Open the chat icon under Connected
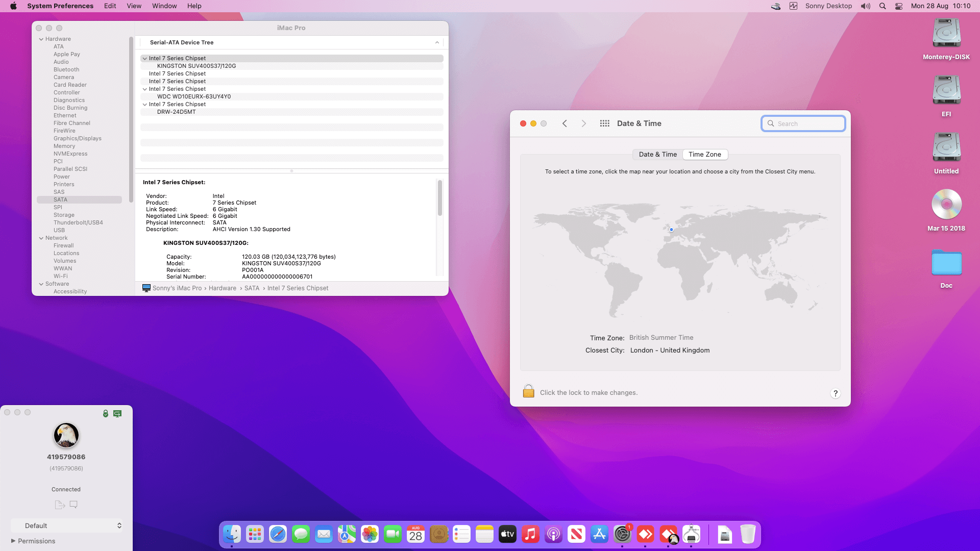This screenshot has width=980, height=551. 73,505
